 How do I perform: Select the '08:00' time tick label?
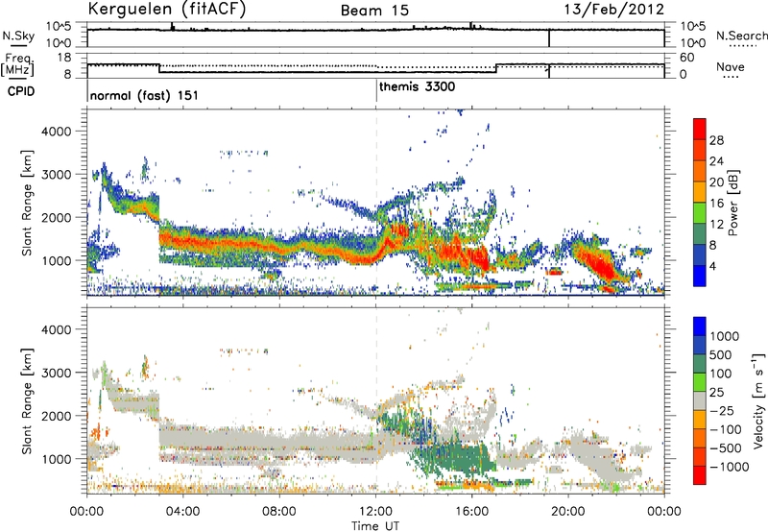(x=279, y=512)
